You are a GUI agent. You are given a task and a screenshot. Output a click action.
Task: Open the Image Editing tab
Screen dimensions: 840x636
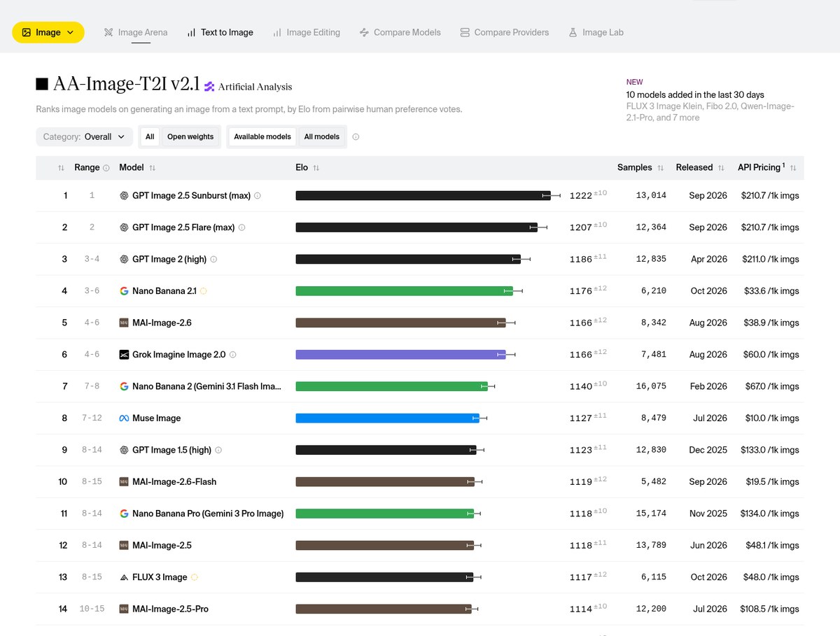click(306, 32)
